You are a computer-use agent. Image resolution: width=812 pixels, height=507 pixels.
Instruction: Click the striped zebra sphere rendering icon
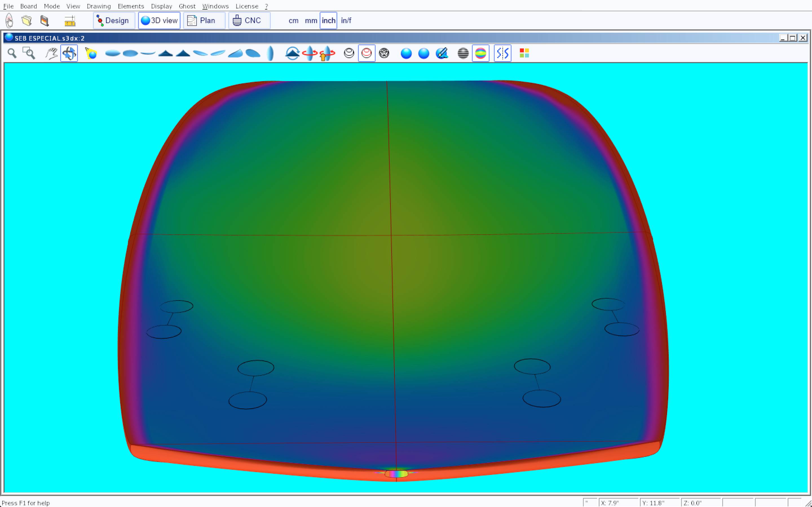(463, 53)
